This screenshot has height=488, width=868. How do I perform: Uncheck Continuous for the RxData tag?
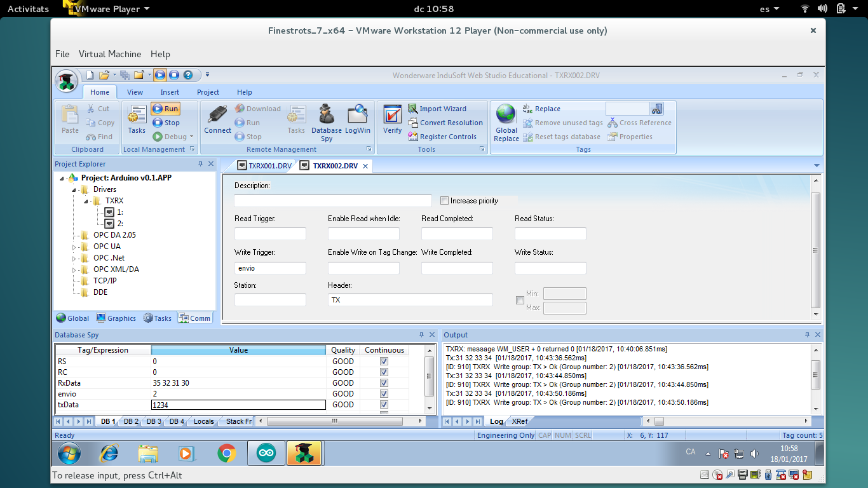point(384,383)
